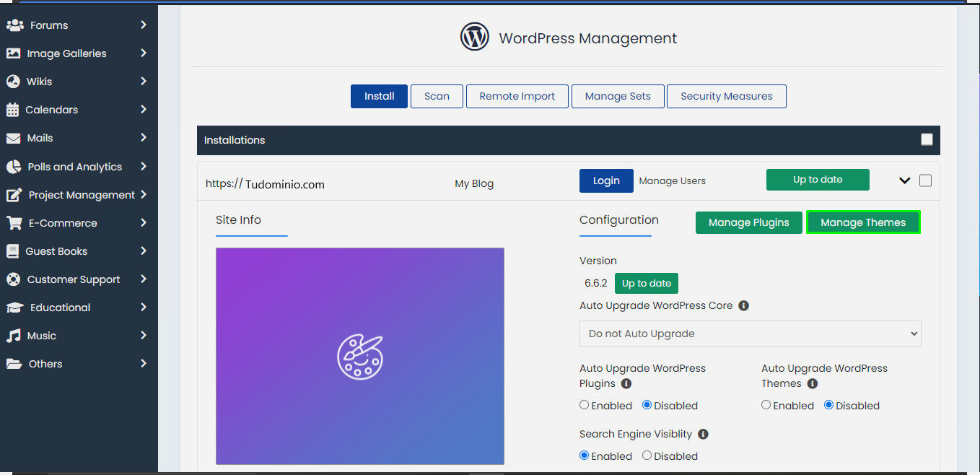Enable Auto Upgrade WordPress Plugins
The width and height of the screenshot is (980, 475).
(x=584, y=405)
